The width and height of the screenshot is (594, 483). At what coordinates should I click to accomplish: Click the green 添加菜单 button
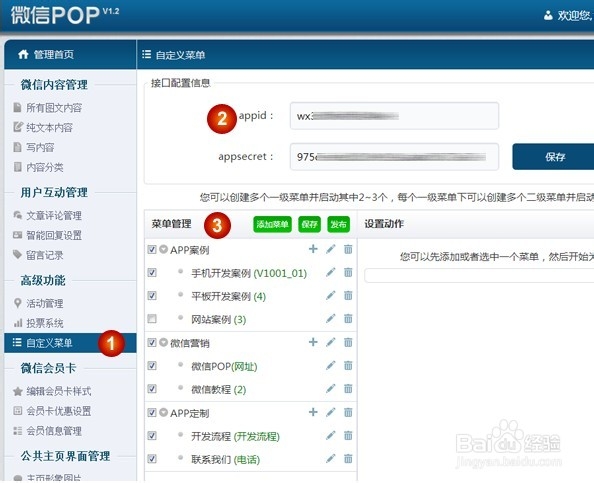click(272, 224)
